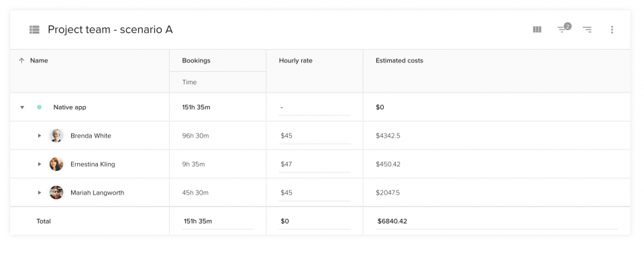This screenshot has height=253, width=644.
Task: Click Native app's $0 estimated cost
Action: pyautogui.click(x=380, y=107)
